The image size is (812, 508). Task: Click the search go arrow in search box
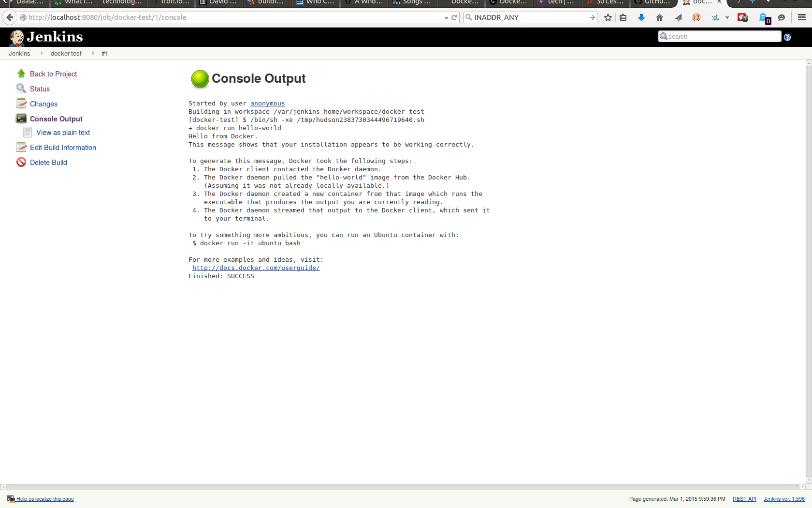click(x=592, y=17)
